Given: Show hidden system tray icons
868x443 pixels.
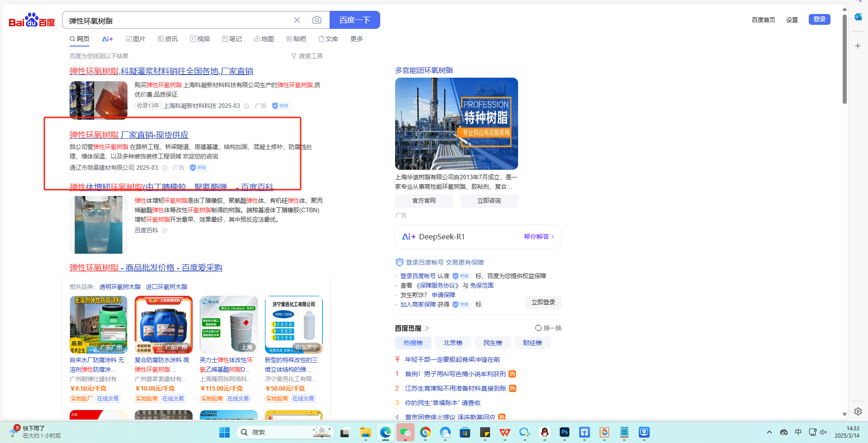Looking at the screenshot, I should 769,432.
